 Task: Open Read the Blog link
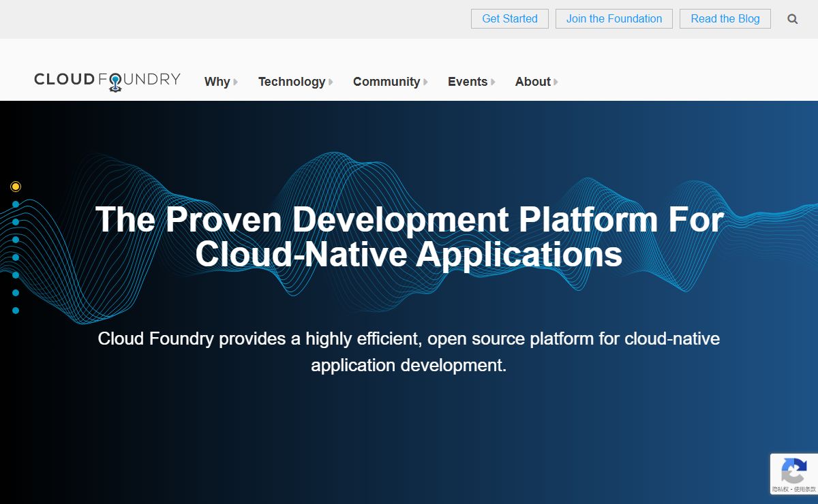pos(725,19)
